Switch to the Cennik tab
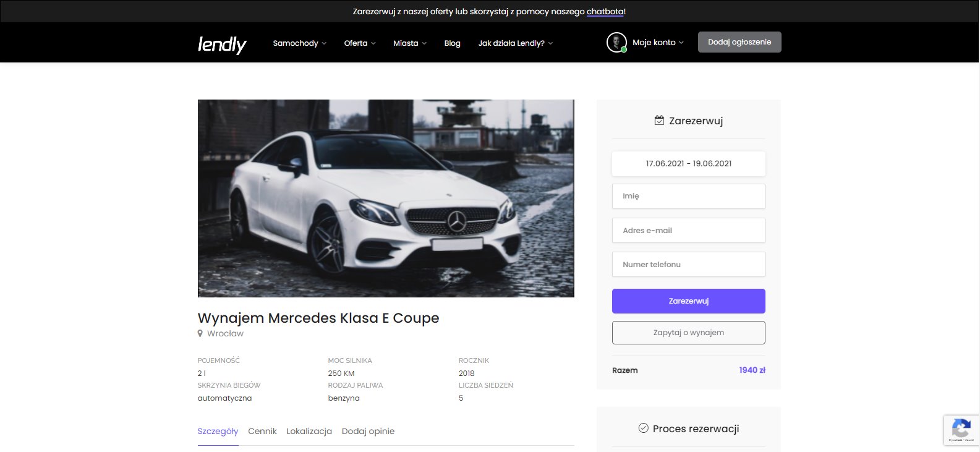Screen dimensions: 980x452 click(x=262, y=431)
